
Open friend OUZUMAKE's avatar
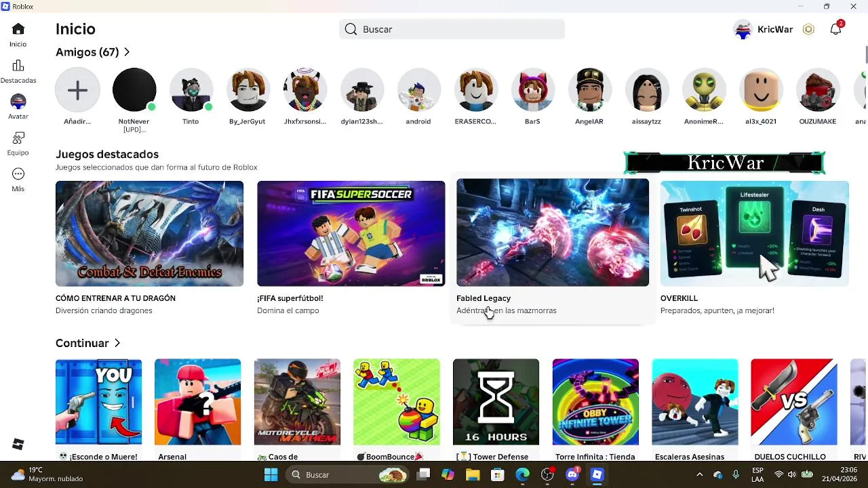pyautogui.click(x=818, y=89)
